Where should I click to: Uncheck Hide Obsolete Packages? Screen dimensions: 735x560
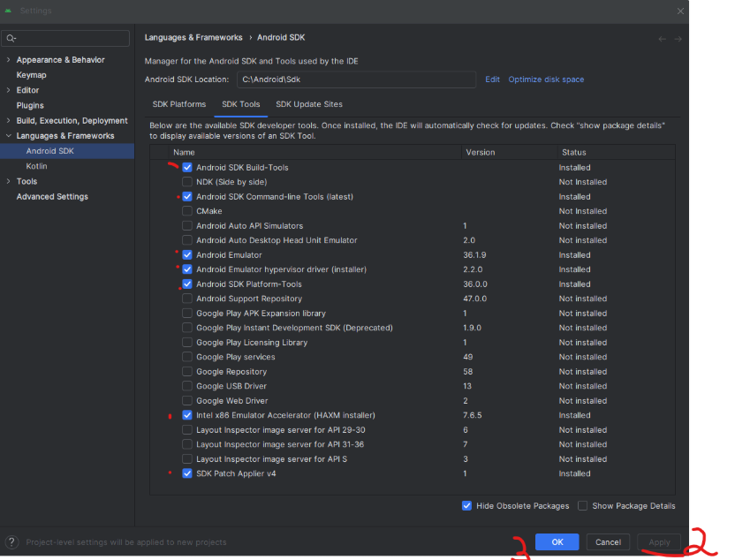click(x=466, y=505)
